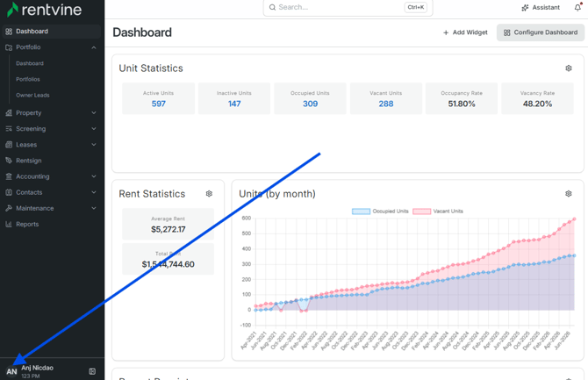Click the Assistant sparkle icon
Viewport: 588px width, 380px height.
click(525, 8)
